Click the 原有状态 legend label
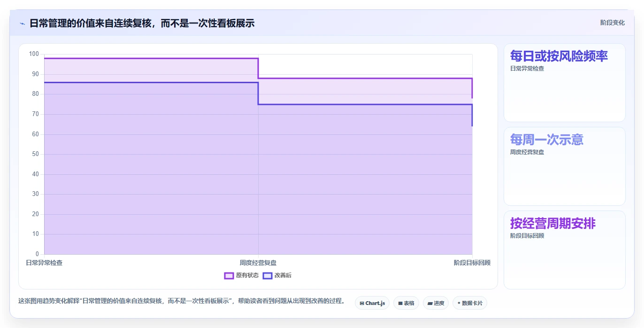The width and height of the screenshot is (644, 328). tap(247, 275)
